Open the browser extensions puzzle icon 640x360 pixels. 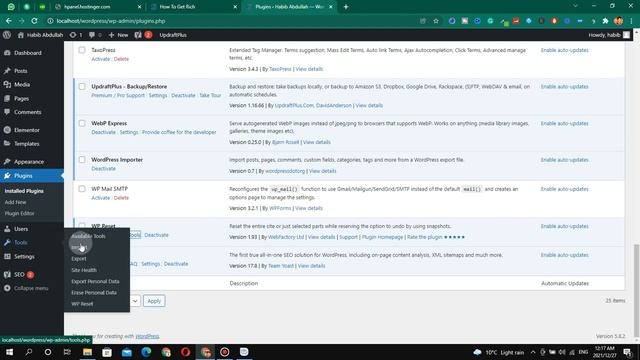[606, 21]
